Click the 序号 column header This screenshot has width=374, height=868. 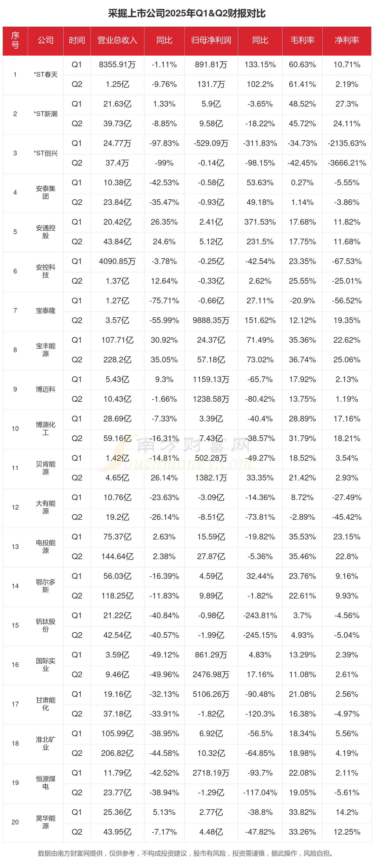coord(15,40)
